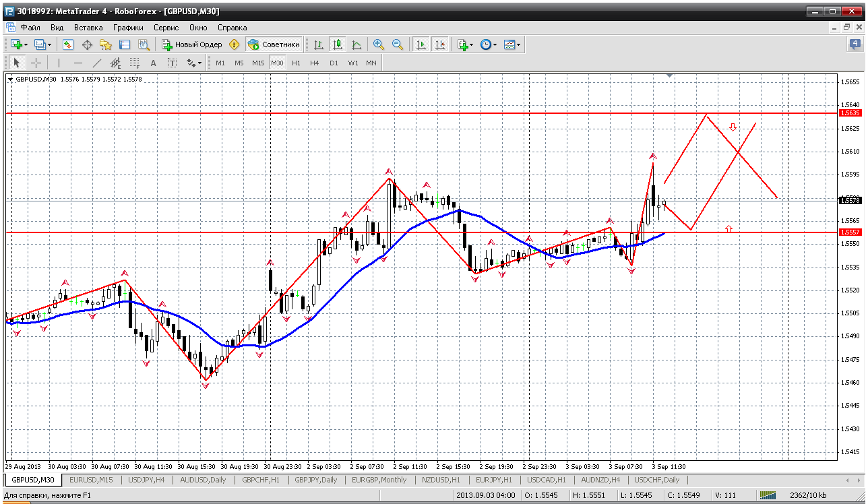The height and width of the screenshot is (504, 868).
Task: Select the trendline drawing tool
Action: (x=96, y=63)
